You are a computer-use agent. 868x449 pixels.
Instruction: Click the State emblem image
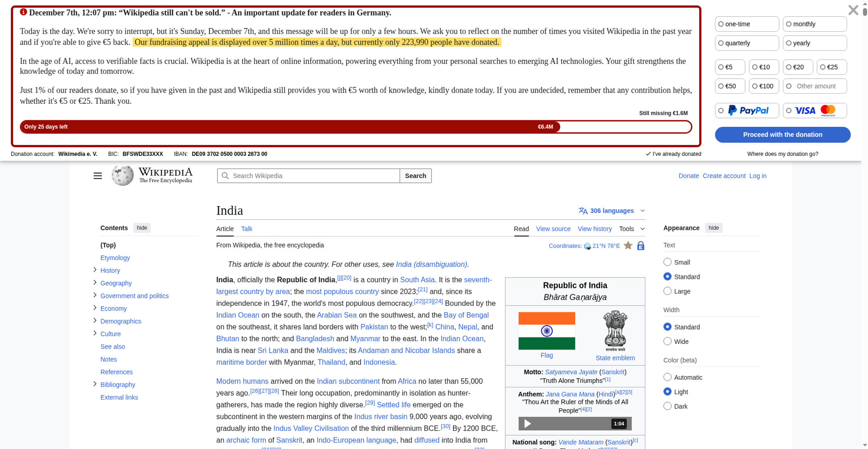615,331
